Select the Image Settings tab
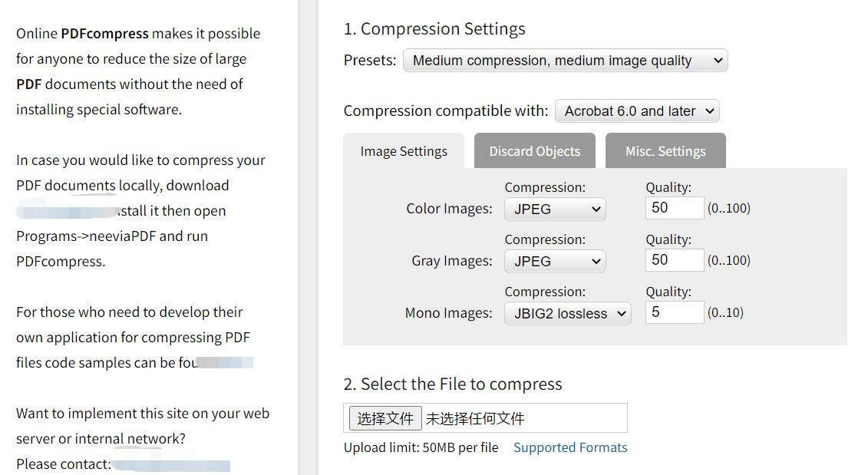 (x=404, y=151)
